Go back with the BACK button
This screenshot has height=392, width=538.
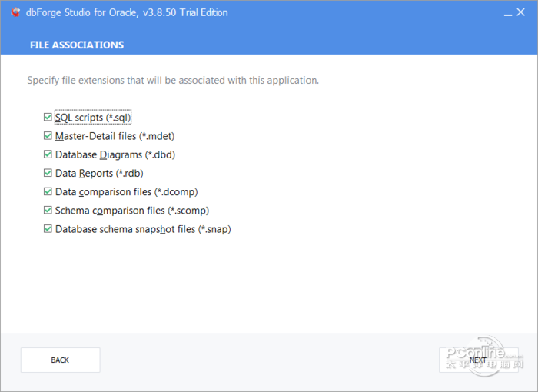tap(60, 360)
